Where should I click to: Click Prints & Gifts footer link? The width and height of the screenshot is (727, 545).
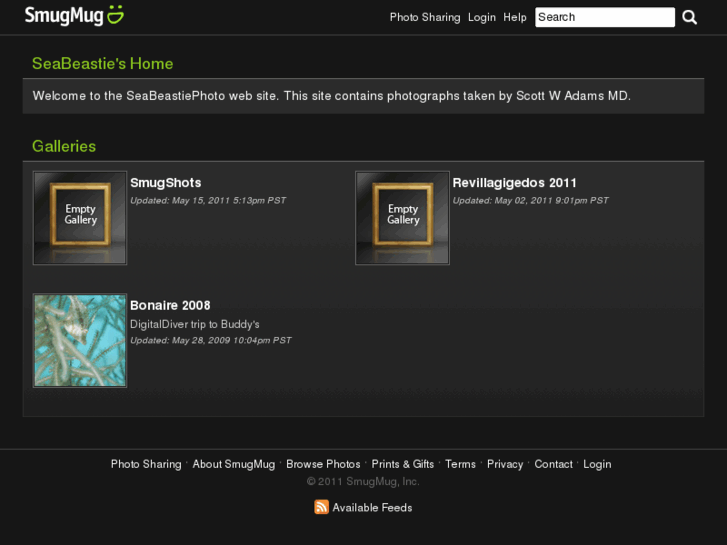click(x=402, y=464)
